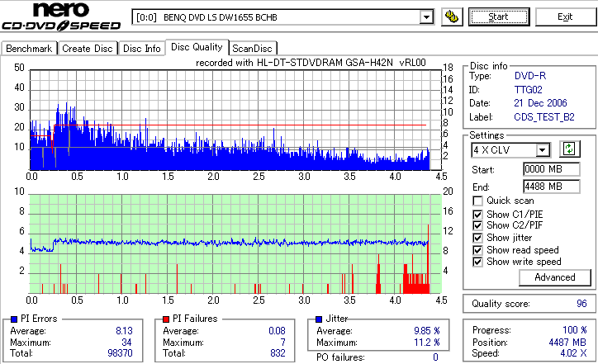Click the Start position field 0000 MB
The width and height of the screenshot is (598, 364).
pyautogui.click(x=551, y=169)
